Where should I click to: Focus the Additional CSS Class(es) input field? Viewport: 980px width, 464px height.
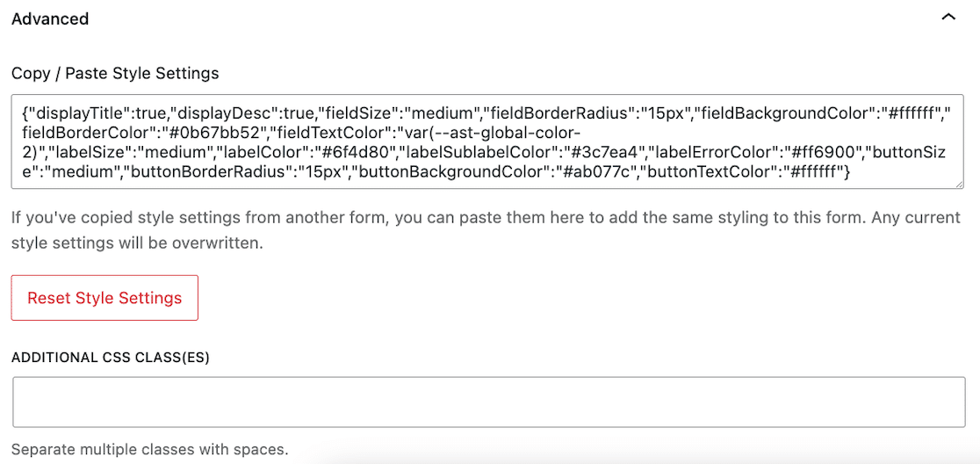coord(489,402)
